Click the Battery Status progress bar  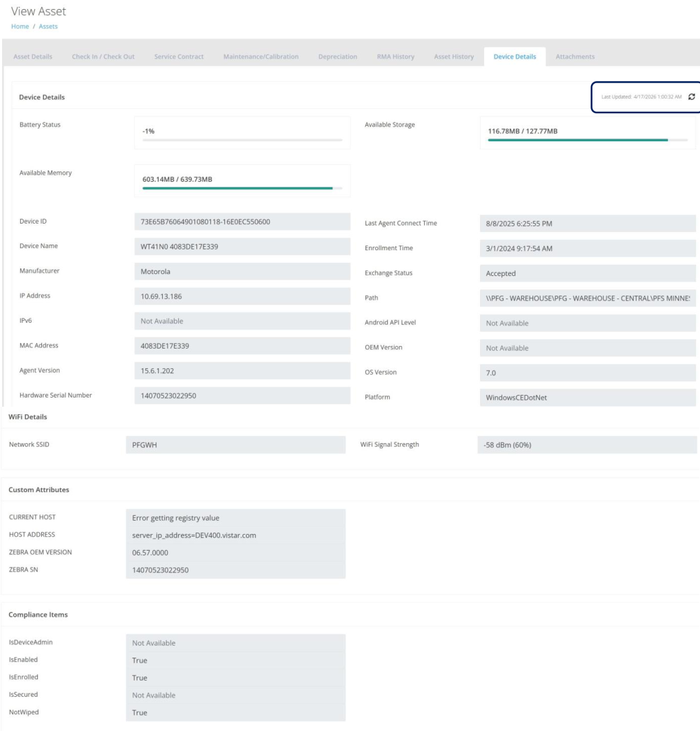tap(242, 140)
